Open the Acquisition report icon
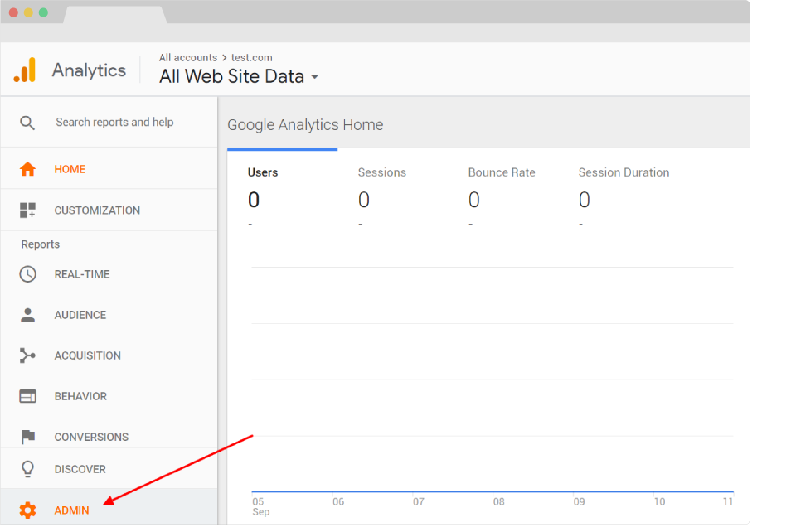 [27, 355]
